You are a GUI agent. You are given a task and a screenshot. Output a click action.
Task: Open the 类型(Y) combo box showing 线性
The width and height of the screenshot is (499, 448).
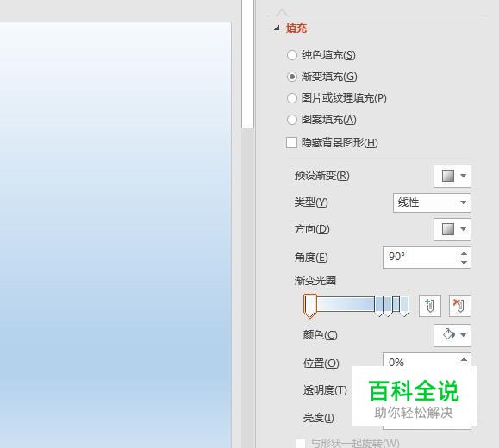click(432, 202)
